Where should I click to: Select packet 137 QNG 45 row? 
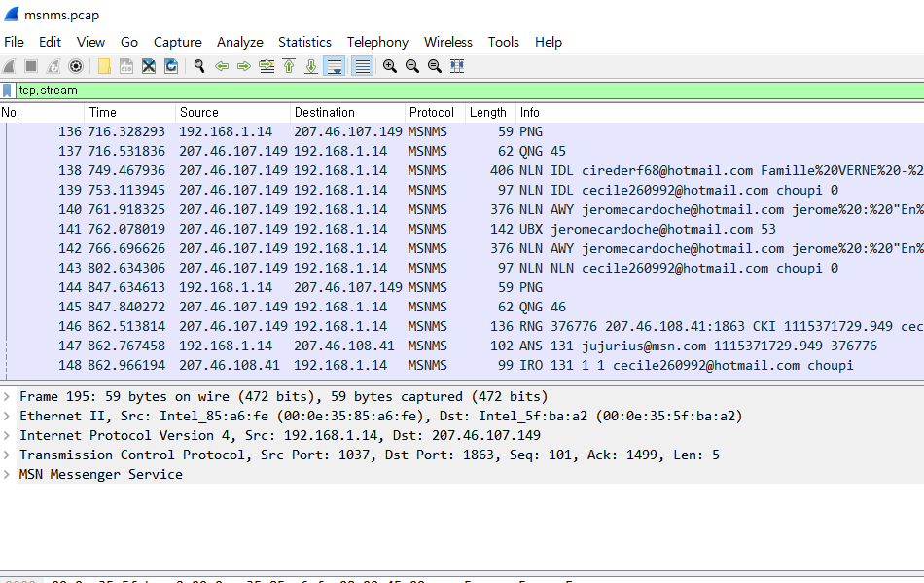[x=462, y=151]
